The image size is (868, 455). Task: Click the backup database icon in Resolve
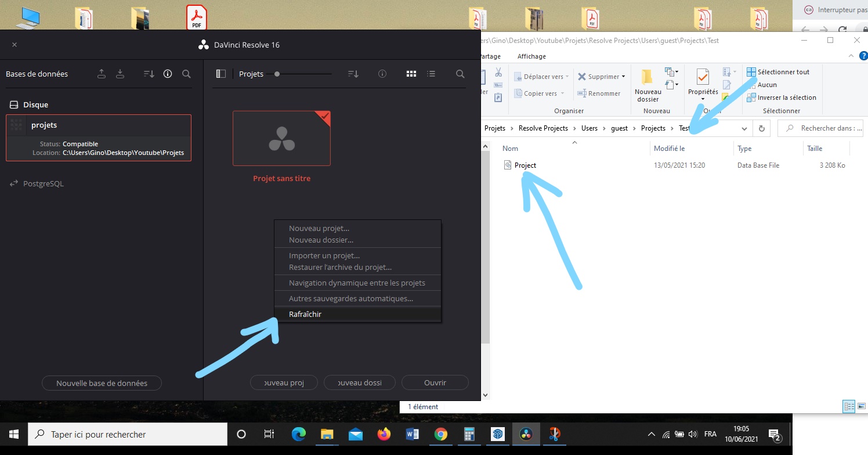click(x=102, y=74)
